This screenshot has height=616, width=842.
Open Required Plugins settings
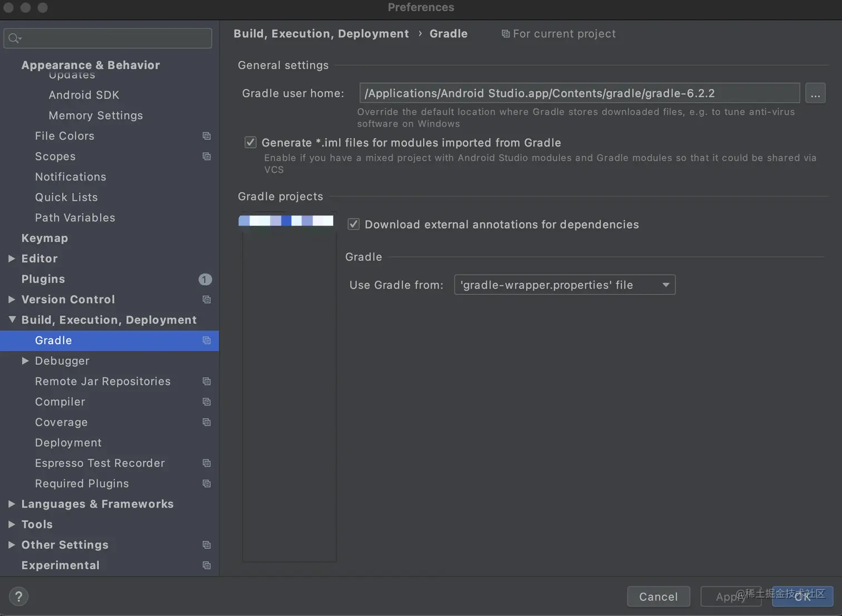pos(82,483)
